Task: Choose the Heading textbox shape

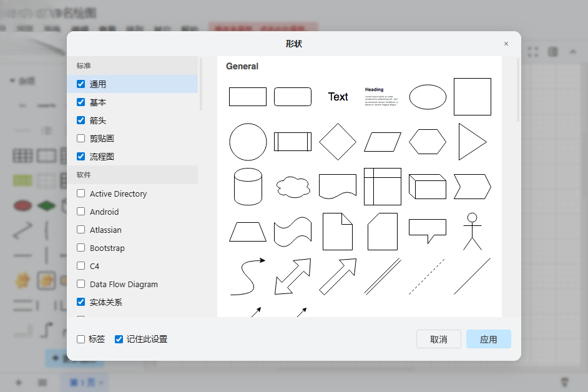Action: coord(382,97)
